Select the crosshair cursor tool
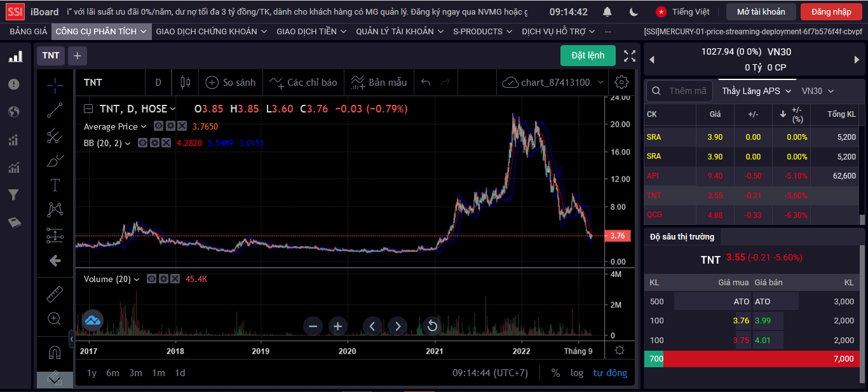This screenshot has height=392, width=868. (55, 84)
